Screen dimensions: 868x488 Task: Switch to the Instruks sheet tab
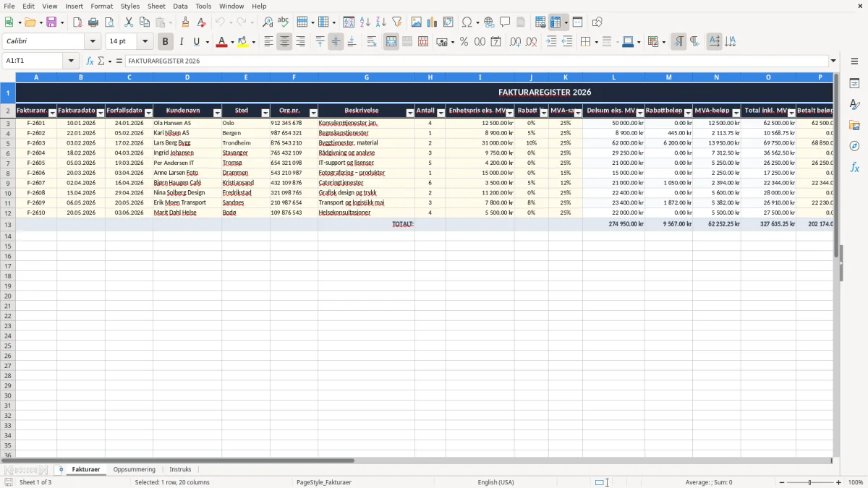[x=181, y=469]
